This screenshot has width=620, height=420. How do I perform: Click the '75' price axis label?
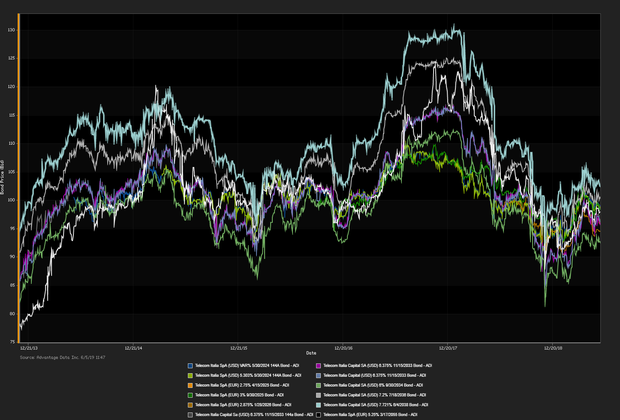point(12,342)
